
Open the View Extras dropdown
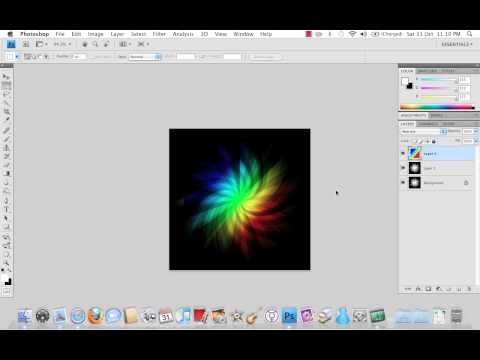(41, 44)
